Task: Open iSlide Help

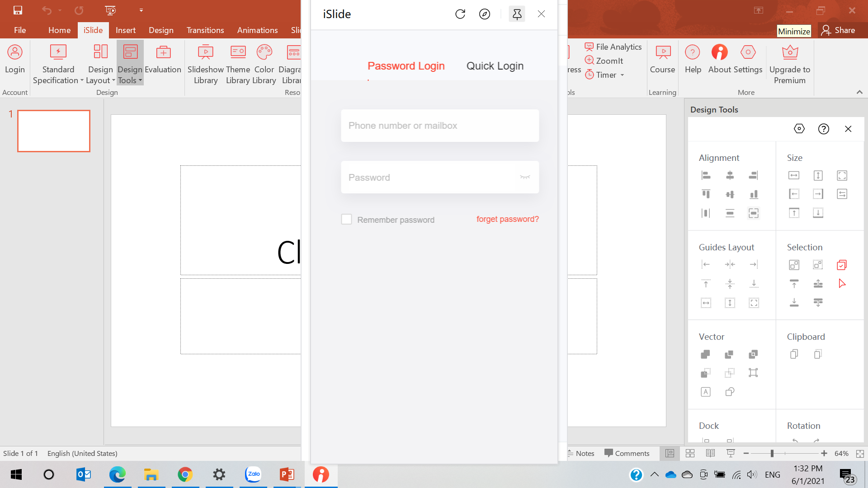Action: tap(693, 59)
